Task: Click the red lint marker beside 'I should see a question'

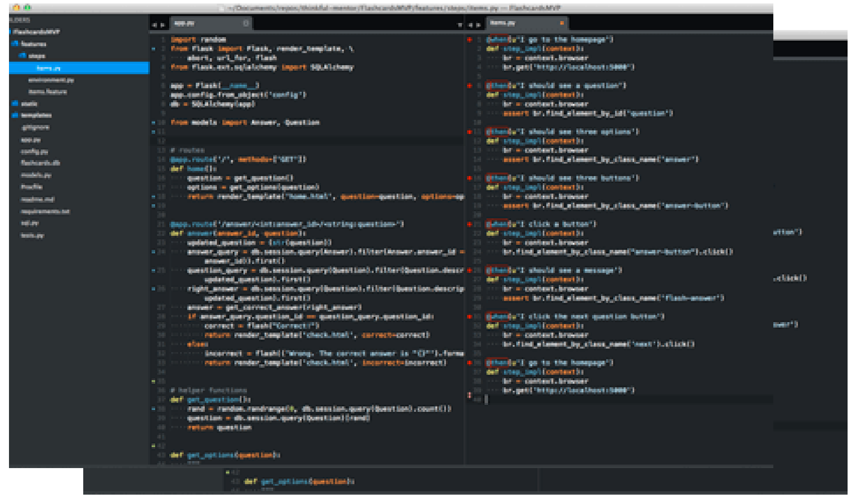Action: 470,85
